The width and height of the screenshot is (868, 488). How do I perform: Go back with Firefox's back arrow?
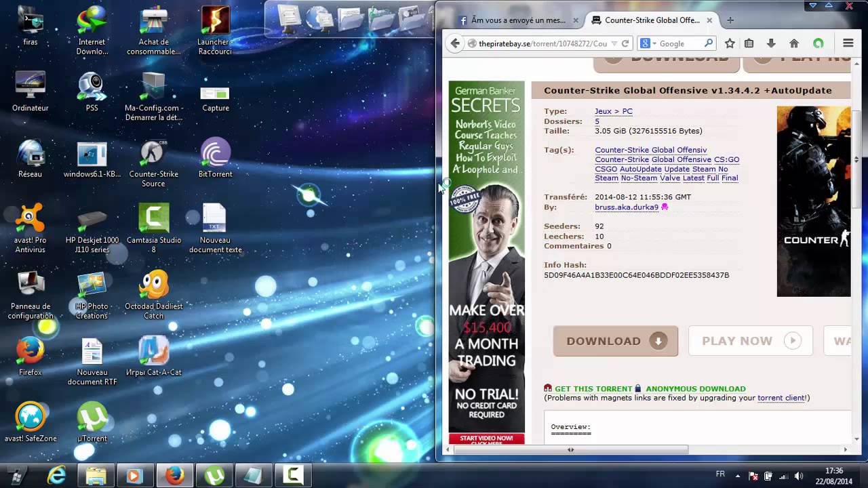coord(455,43)
